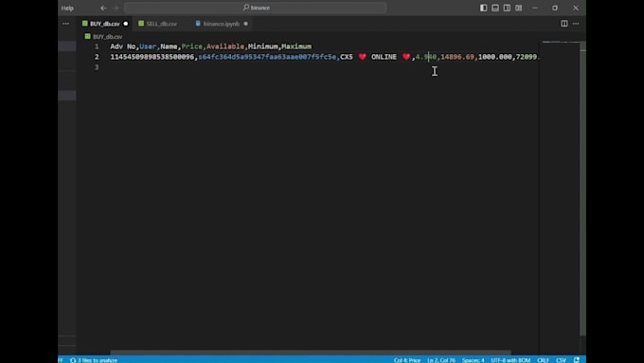The image size is (644, 363).
Task: Open the Help menu
Action: coord(67,8)
